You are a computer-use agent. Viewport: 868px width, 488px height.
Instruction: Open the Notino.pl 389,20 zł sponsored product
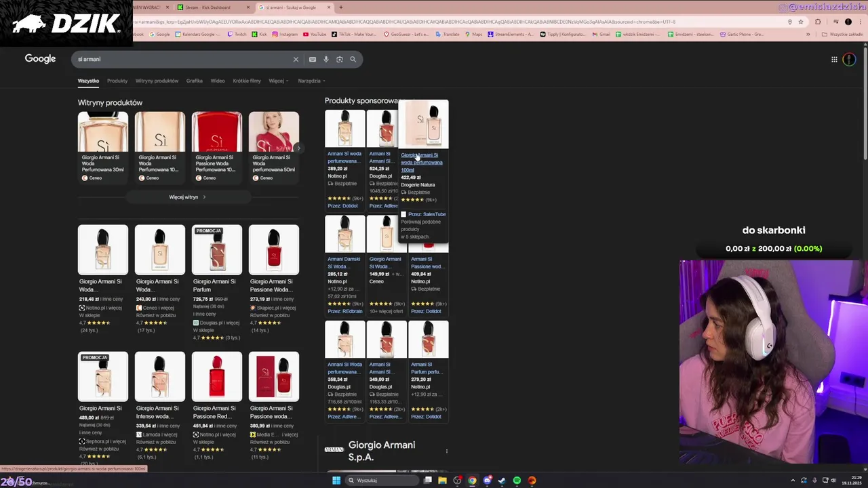tap(344, 159)
